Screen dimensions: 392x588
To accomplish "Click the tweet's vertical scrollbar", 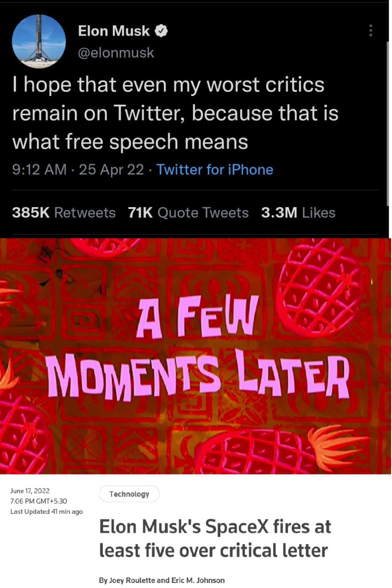I will [388, 124].
